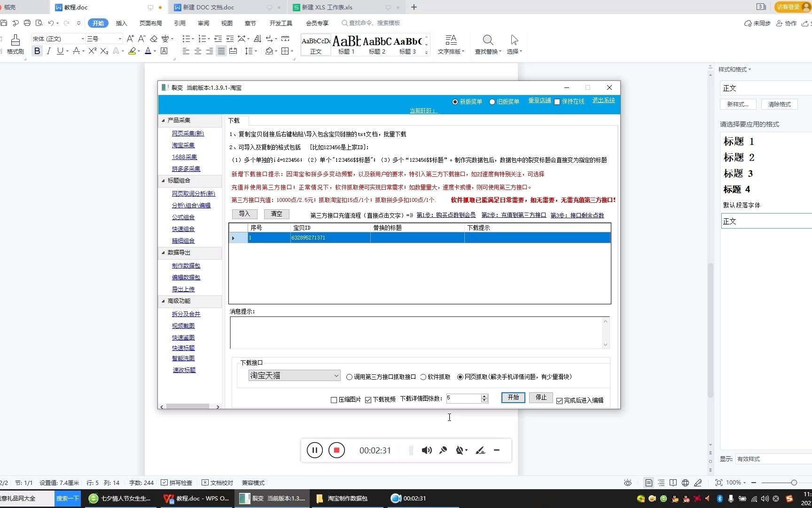Uncheck 下载视频 checkbox
Image resolution: width=812 pixels, height=508 pixels.
click(368, 400)
